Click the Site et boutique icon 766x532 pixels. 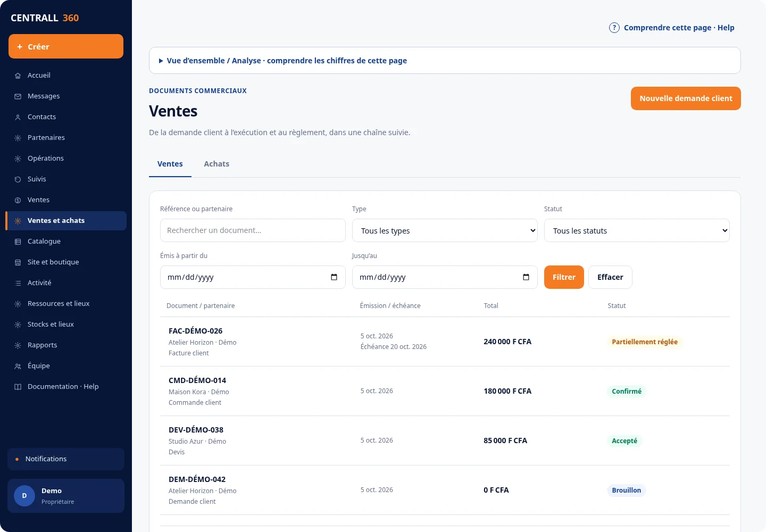18,262
